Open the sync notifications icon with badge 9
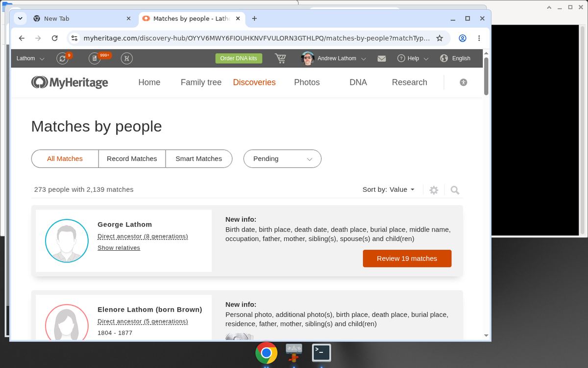This screenshot has width=588, height=368. [x=63, y=58]
